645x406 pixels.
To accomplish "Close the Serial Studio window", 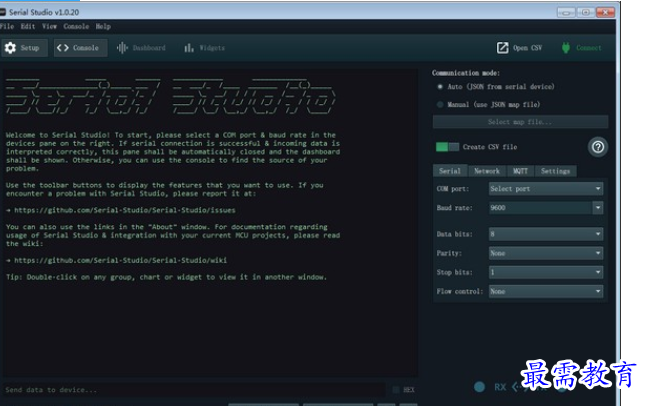I will click(x=605, y=12).
